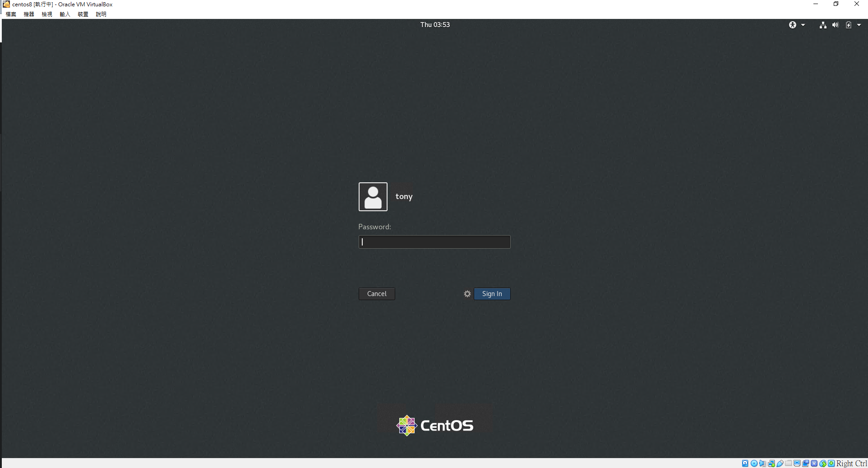
Task: Click the optical disc status icon
Action: pos(754,463)
